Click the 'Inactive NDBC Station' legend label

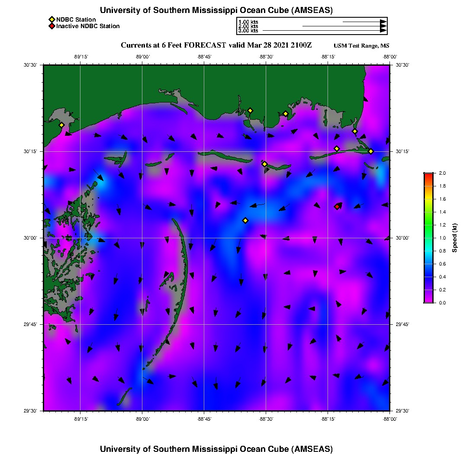(x=88, y=26)
